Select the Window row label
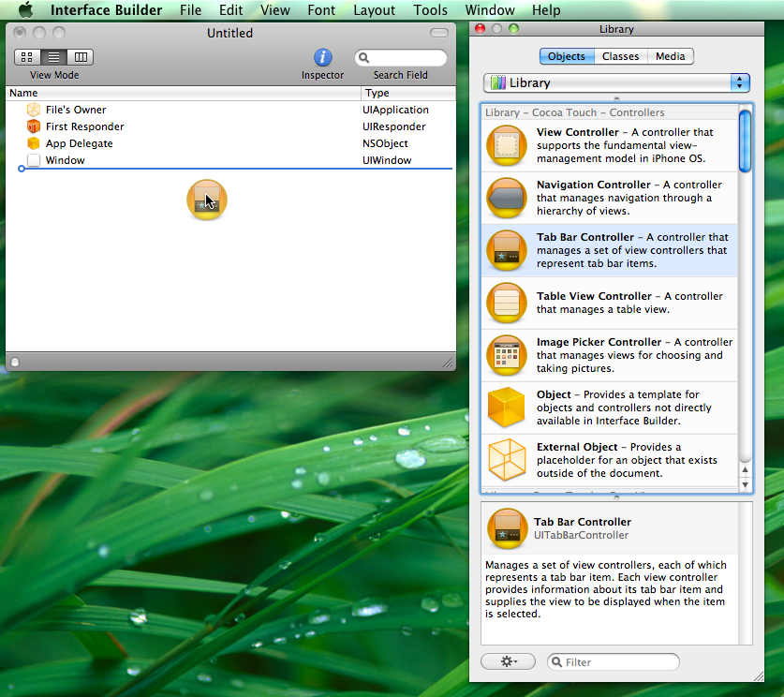Image resolution: width=784 pixels, height=697 pixels. click(x=65, y=160)
